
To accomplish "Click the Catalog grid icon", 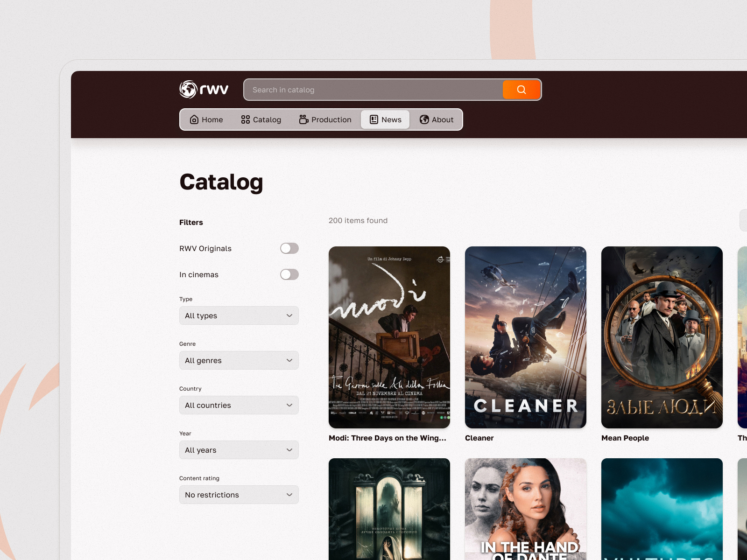I will point(246,119).
